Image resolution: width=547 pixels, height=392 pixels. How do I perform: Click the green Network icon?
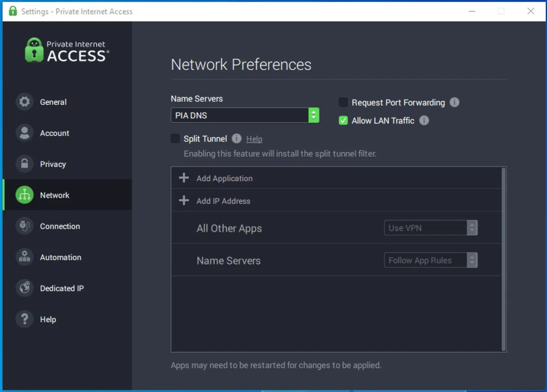24,195
